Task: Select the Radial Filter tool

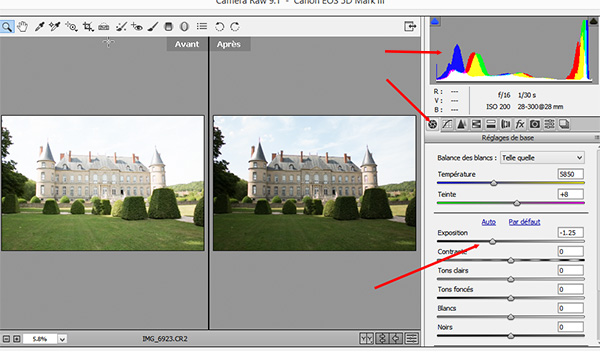Action: coord(184,26)
